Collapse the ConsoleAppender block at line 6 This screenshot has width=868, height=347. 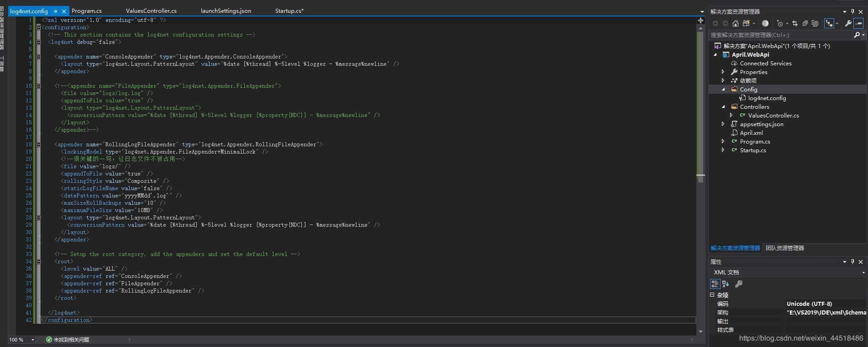[x=38, y=57]
